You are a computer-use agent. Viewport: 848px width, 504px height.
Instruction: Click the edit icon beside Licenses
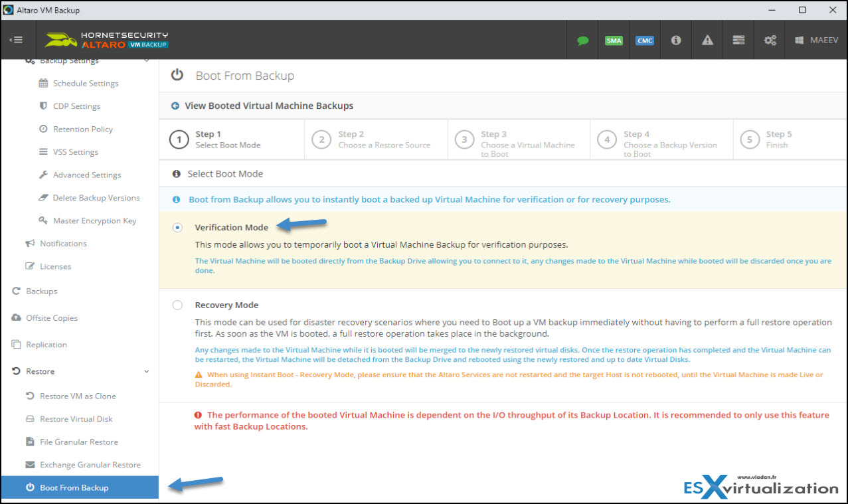pos(30,266)
